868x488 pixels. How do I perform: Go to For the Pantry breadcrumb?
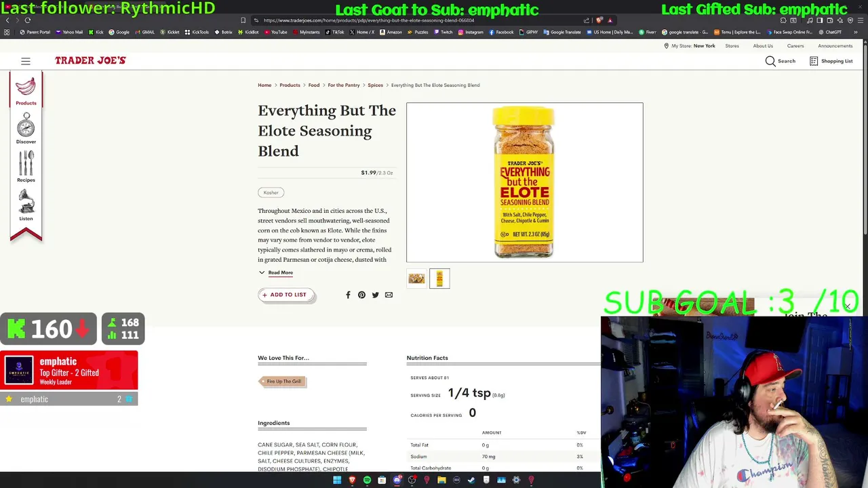[344, 85]
